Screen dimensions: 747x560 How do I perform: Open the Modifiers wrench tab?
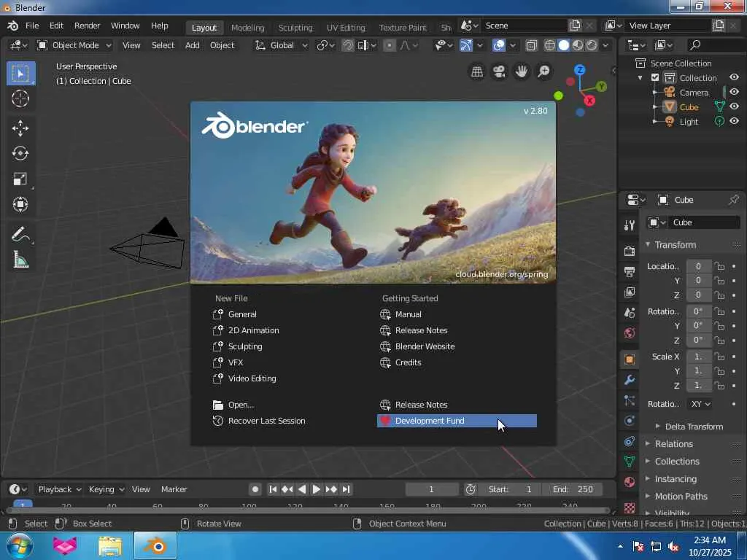point(630,380)
